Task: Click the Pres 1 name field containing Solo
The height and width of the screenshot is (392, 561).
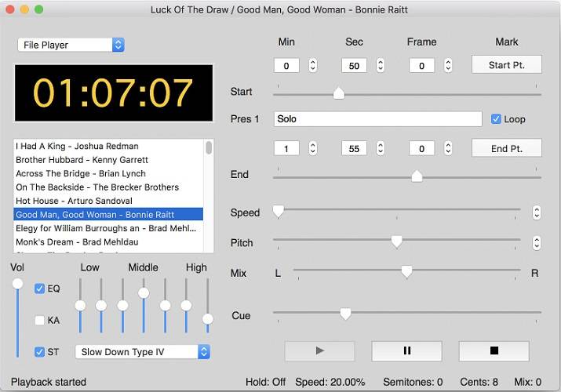Action: (378, 119)
